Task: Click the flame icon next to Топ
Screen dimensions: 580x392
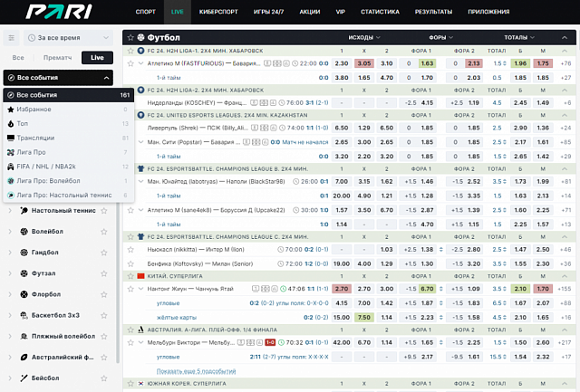Action: tap(11, 124)
